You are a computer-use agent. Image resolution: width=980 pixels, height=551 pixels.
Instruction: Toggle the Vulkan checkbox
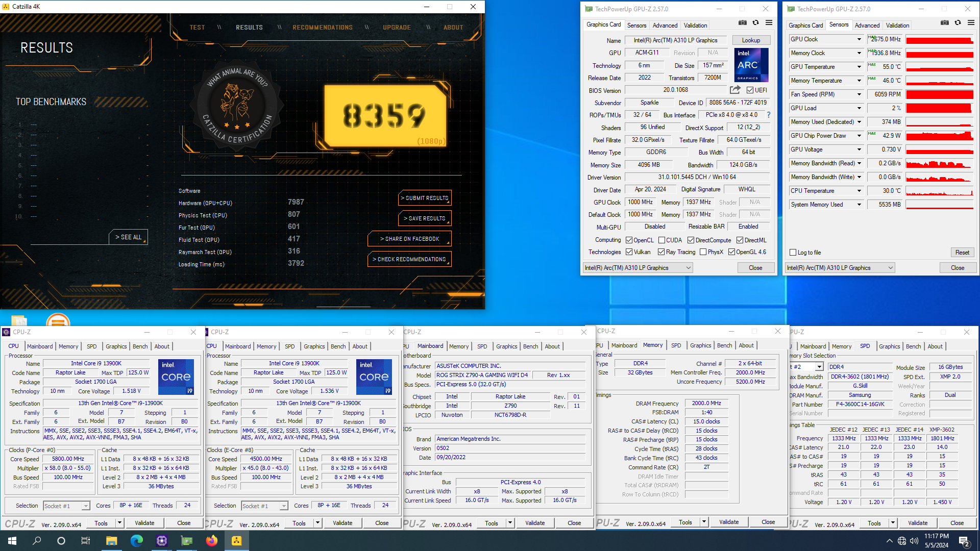point(629,252)
